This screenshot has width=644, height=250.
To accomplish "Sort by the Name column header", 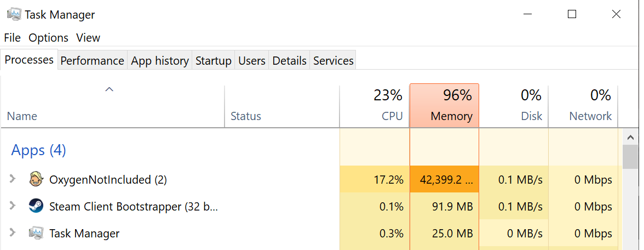I will (x=22, y=116).
